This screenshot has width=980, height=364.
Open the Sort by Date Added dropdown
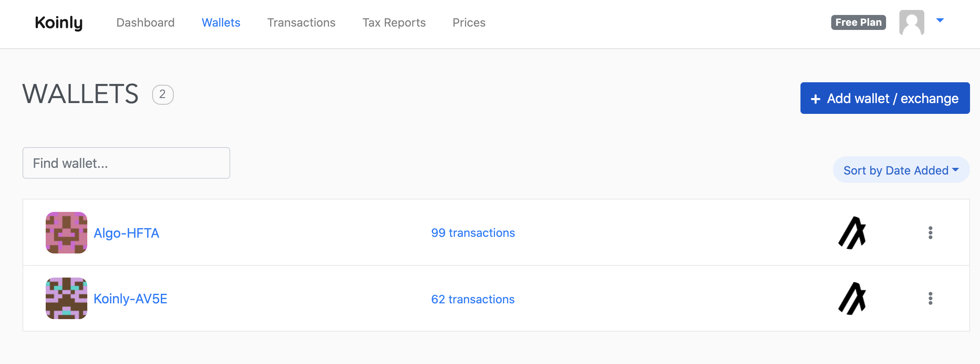[901, 170]
